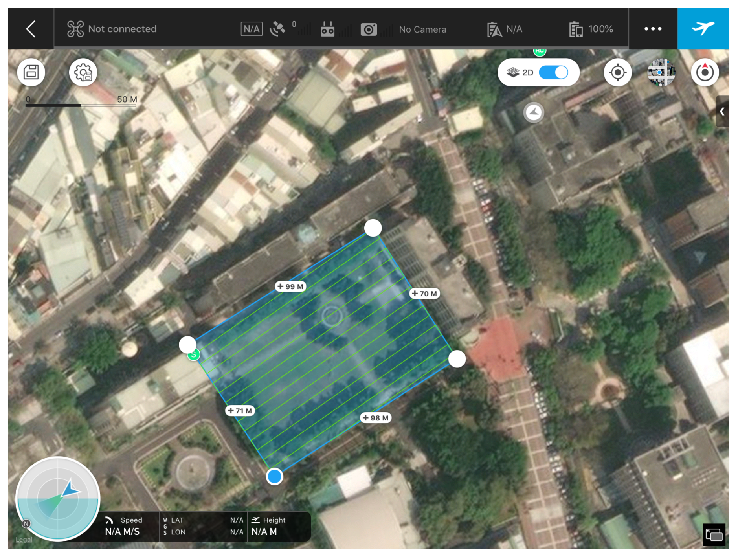
Task: Add a waypoint on the 70 M edge
Action: click(424, 294)
